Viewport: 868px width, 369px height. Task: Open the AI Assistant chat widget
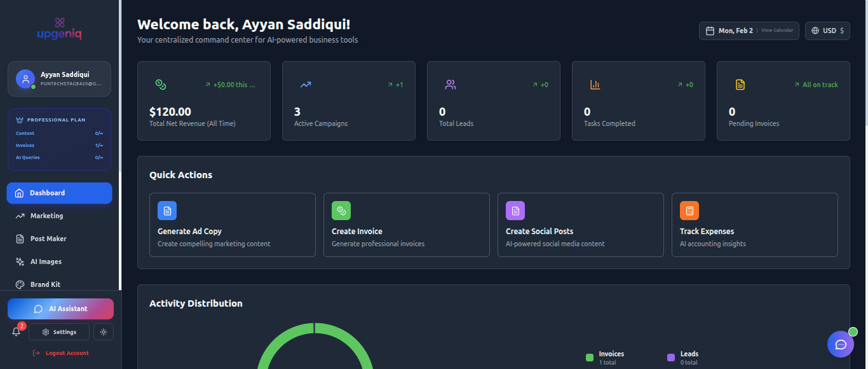pyautogui.click(x=60, y=309)
